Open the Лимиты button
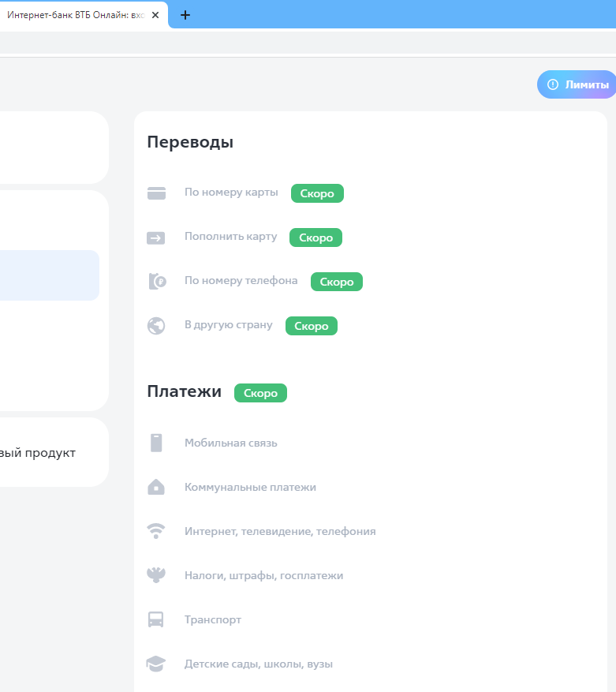This screenshot has width=616, height=692. click(577, 84)
